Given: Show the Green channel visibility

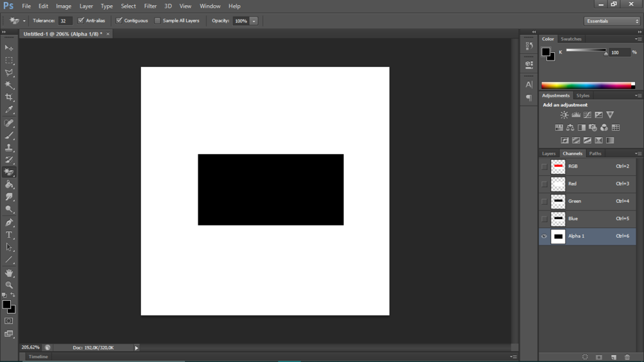Looking at the screenshot, I should click(544, 202).
